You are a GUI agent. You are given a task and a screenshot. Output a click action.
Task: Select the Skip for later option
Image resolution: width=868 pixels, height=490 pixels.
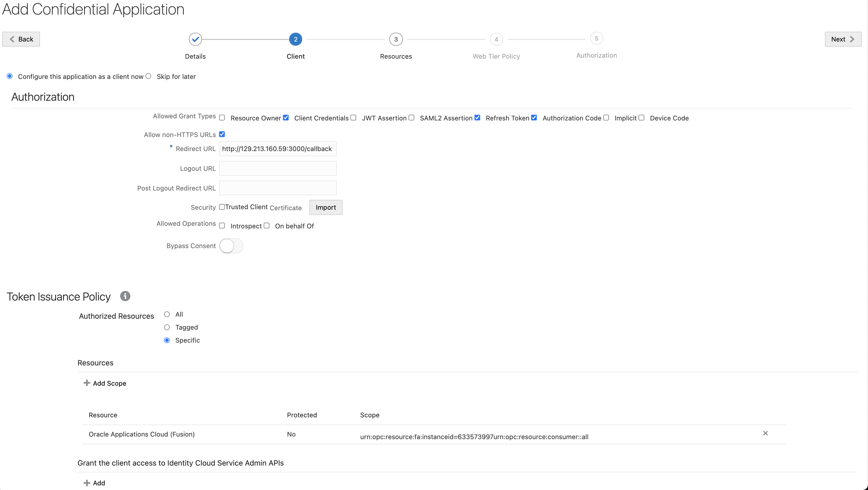point(148,76)
